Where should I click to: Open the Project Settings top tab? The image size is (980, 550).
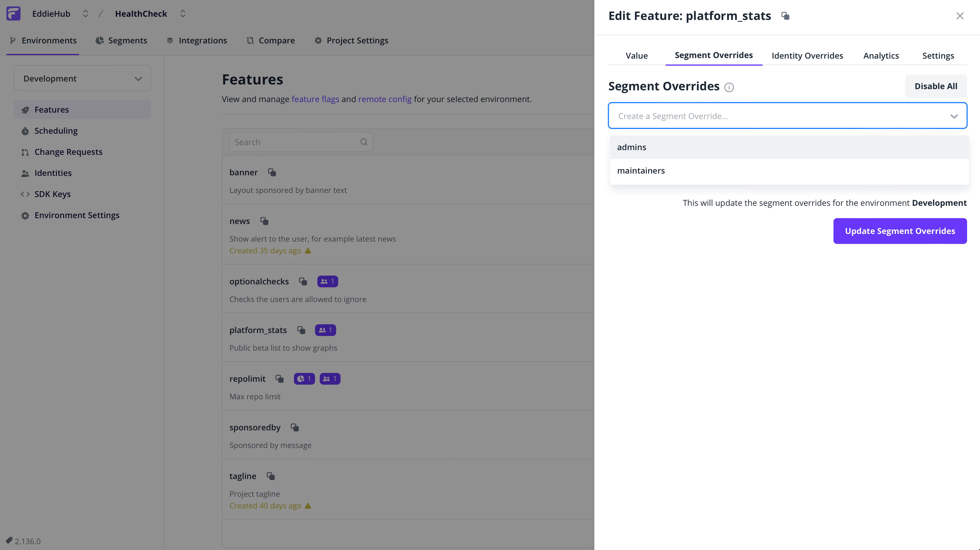click(x=351, y=40)
